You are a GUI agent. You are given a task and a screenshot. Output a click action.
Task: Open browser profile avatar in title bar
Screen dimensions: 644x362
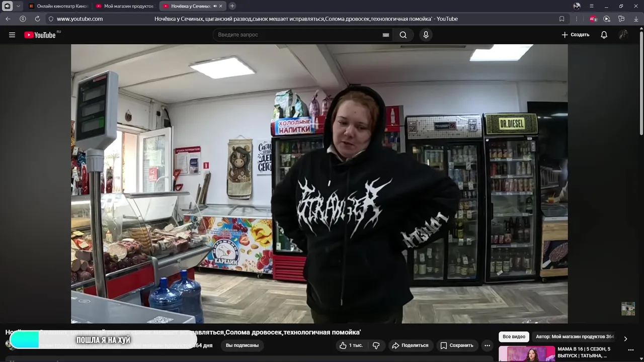(577, 6)
